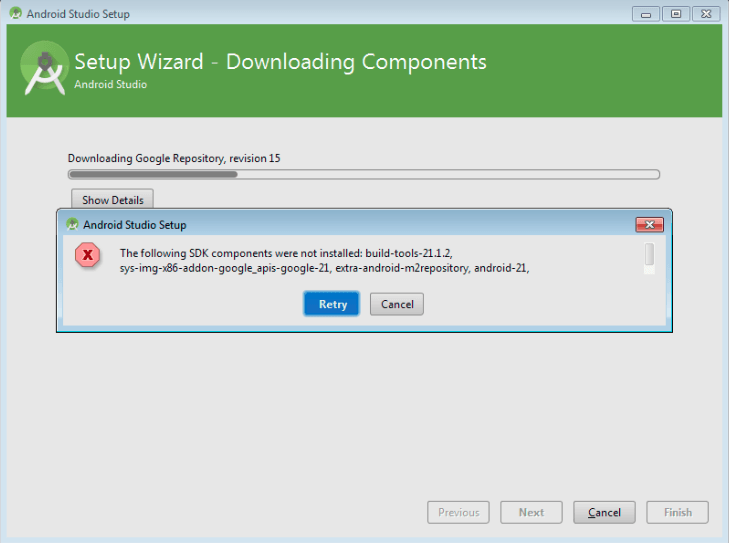Click the Show Details button

113,200
